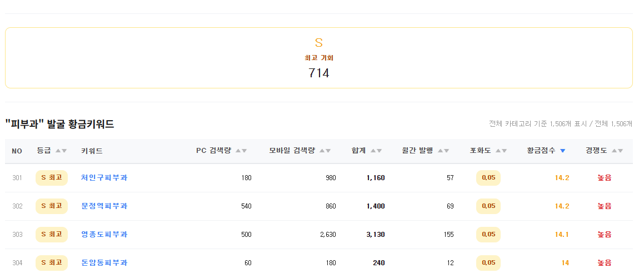
Task: Click 황금점수 14.1 in row 303
Action: pos(562,234)
